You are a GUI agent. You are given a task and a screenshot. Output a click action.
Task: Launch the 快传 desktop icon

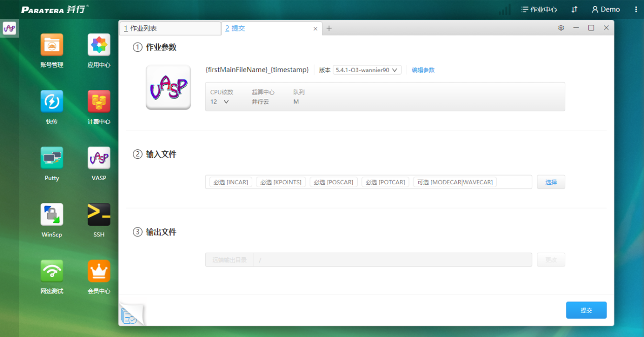(x=52, y=102)
